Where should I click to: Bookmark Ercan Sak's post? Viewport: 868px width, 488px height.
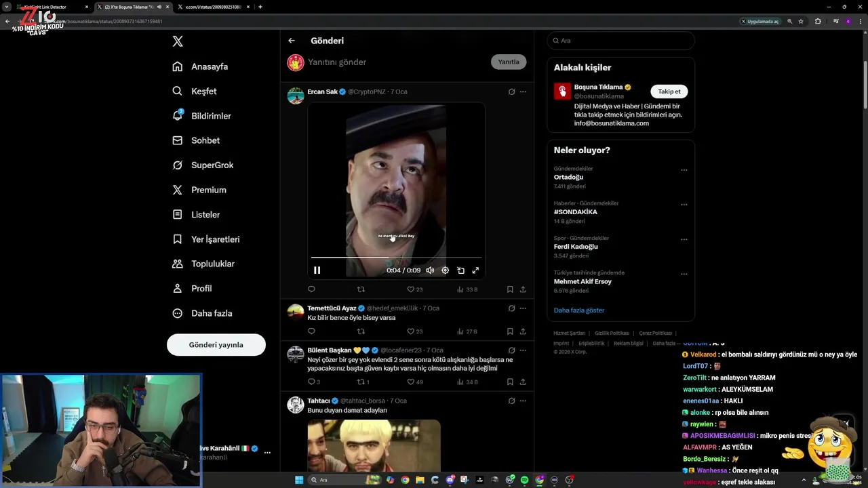510,289
